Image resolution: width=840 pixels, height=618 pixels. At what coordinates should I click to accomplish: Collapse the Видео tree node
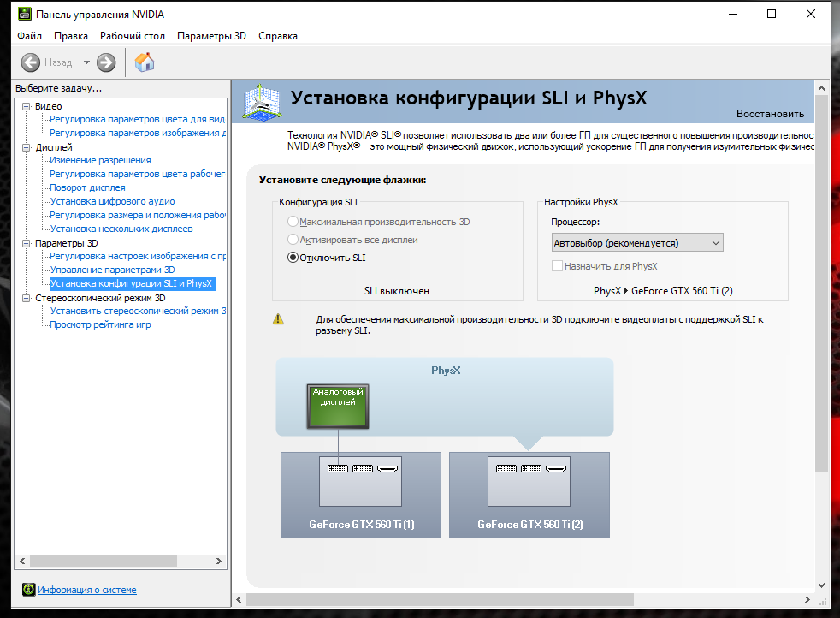(26, 106)
